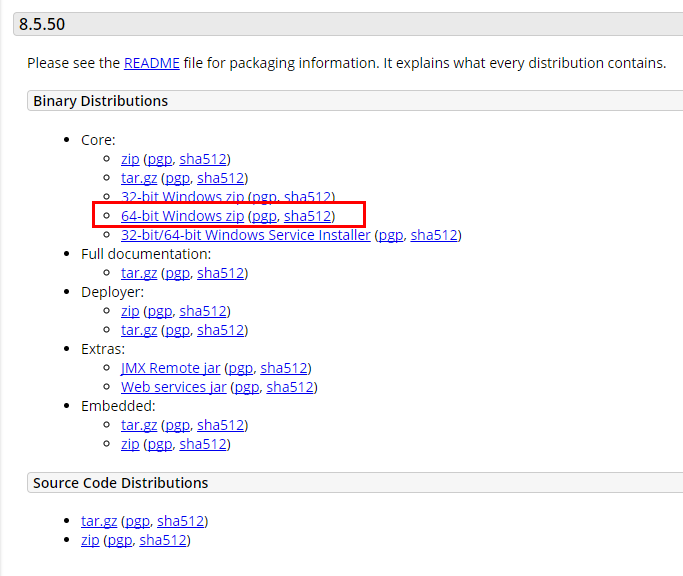Open pgp for Windows Service Installer
This screenshot has width=683, height=576.
(x=391, y=235)
